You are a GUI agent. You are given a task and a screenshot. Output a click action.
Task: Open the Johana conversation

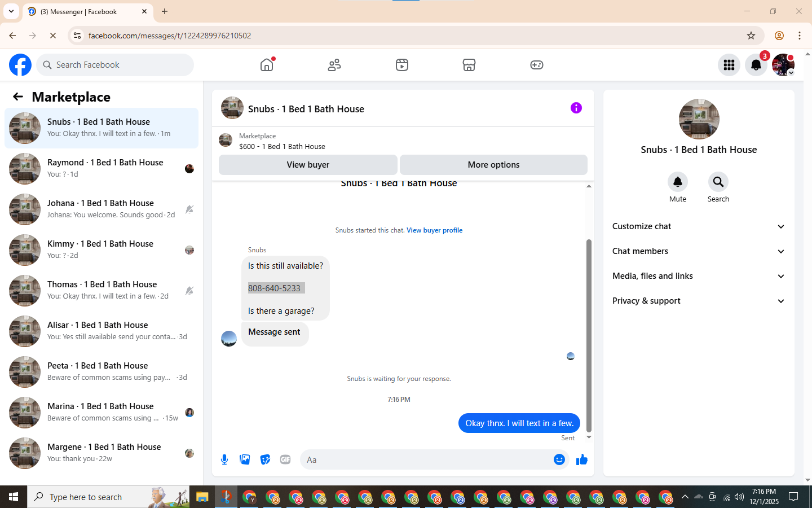[x=101, y=209]
